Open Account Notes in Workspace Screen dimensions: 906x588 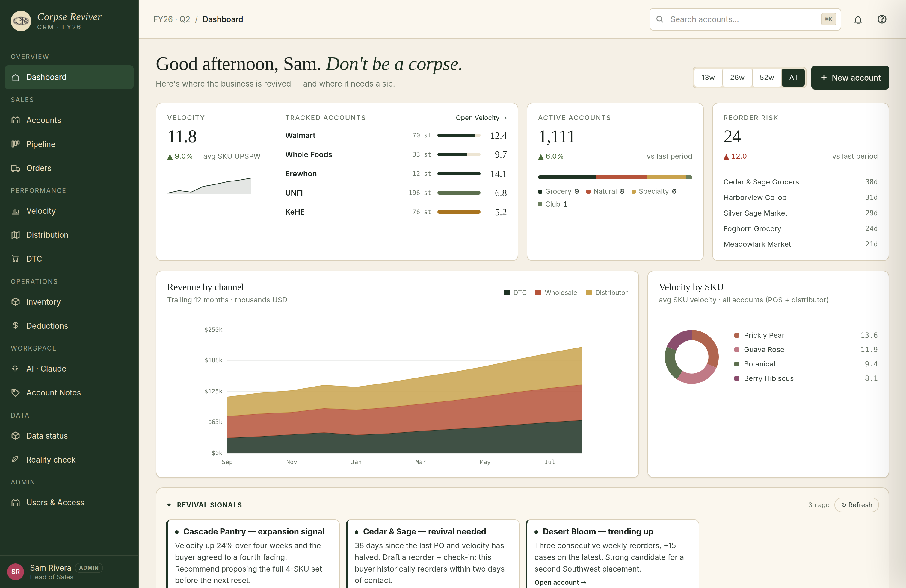coord(69,392)
